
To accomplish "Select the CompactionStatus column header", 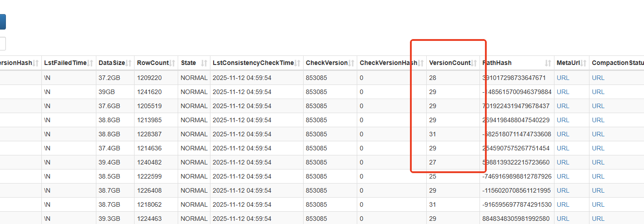I will [x=617, y=63].
